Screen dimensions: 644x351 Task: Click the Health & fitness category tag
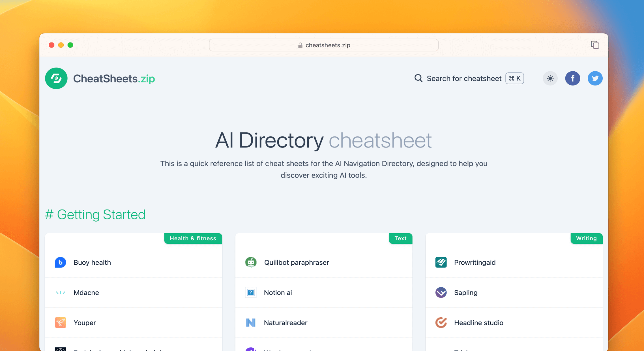[x=193, y=238]
